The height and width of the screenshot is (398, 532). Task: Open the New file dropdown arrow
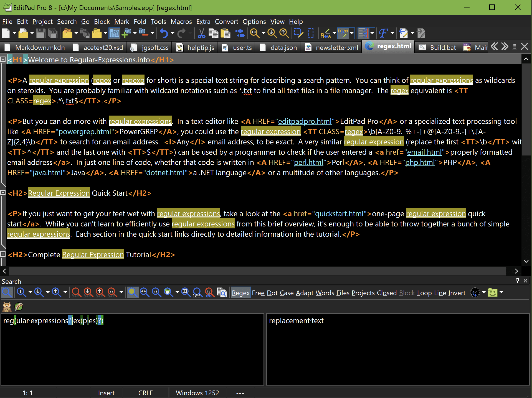[14, 33]
